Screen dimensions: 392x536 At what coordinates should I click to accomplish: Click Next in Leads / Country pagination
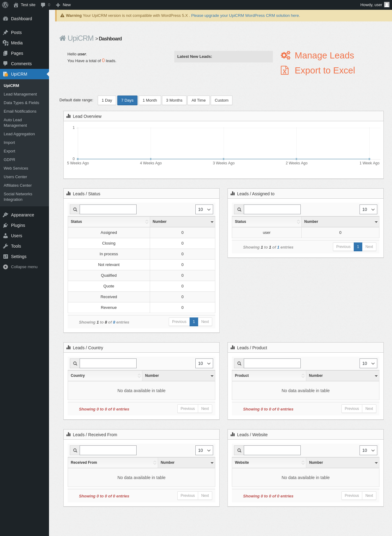point(205,409)
